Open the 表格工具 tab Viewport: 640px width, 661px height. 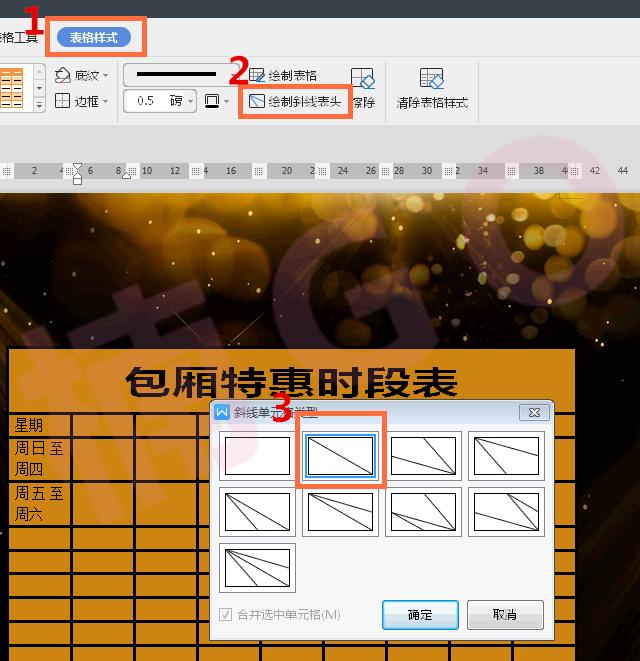(x=19, y=38)
